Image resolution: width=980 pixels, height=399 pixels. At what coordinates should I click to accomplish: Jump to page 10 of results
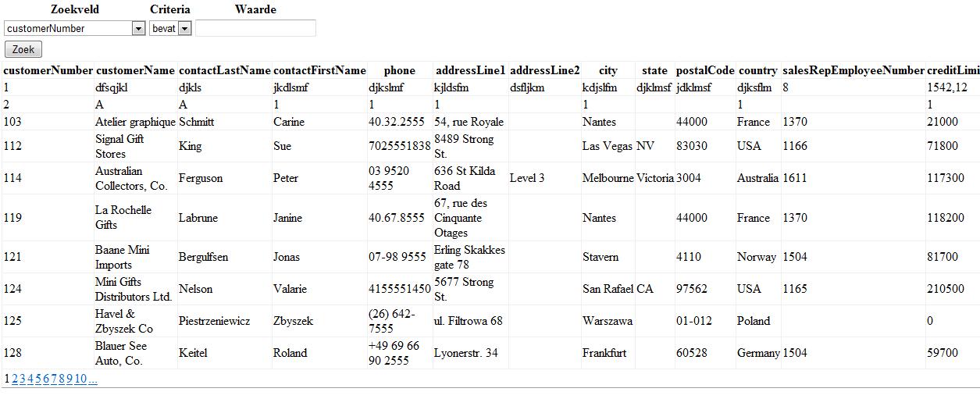tap(80, 379)
